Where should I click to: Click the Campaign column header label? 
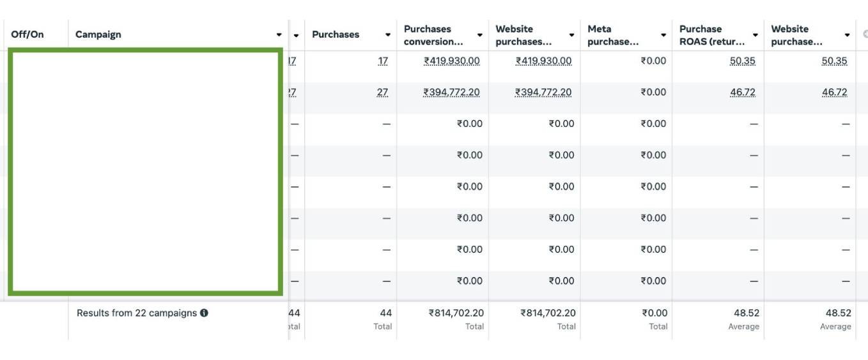coord(98,34)
